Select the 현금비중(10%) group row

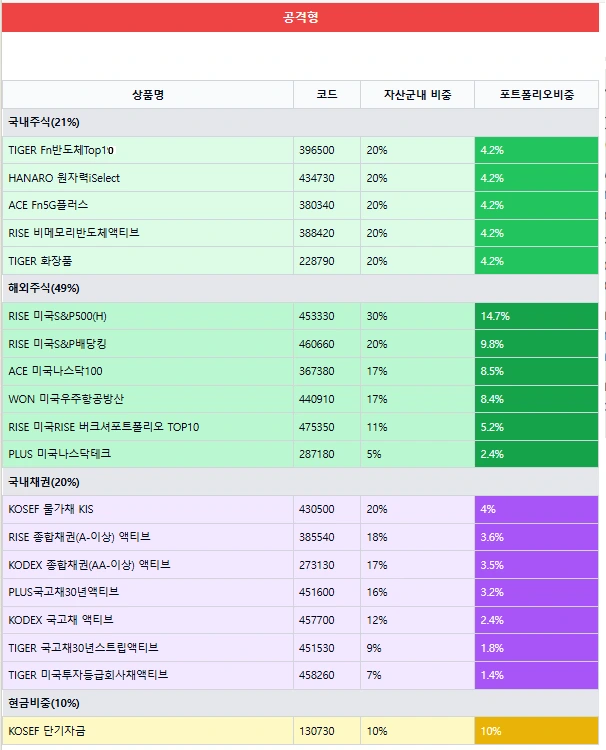pos(300,703)
